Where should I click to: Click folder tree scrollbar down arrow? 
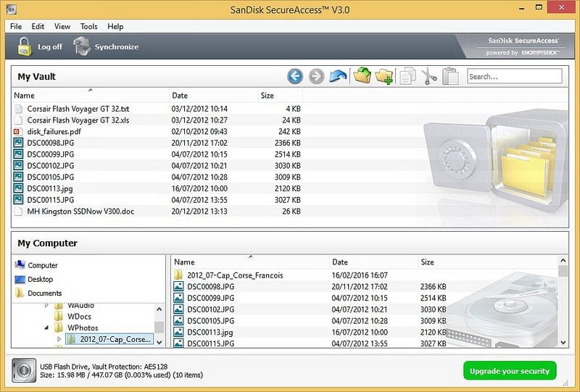point(159,343)
